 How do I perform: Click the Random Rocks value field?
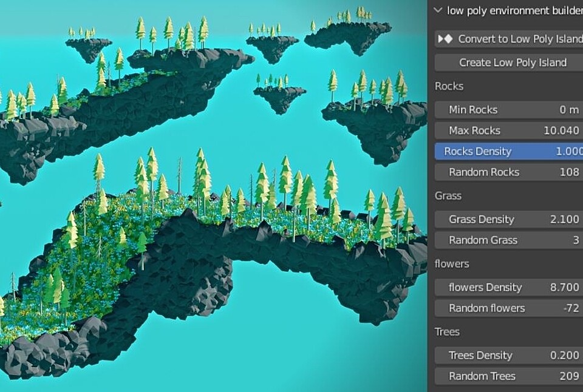pyautogui.click(x=508, y=172)
